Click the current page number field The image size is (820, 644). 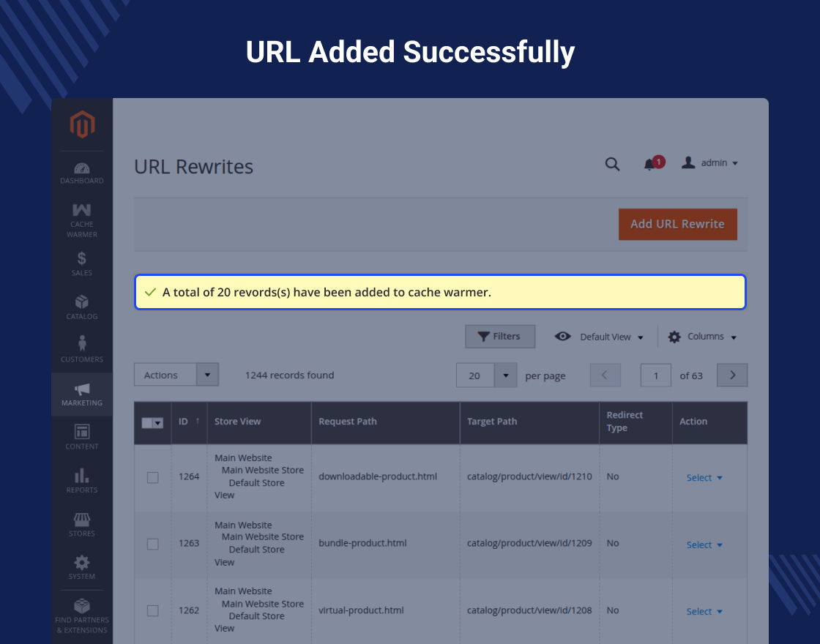click(x=656, y=375)
